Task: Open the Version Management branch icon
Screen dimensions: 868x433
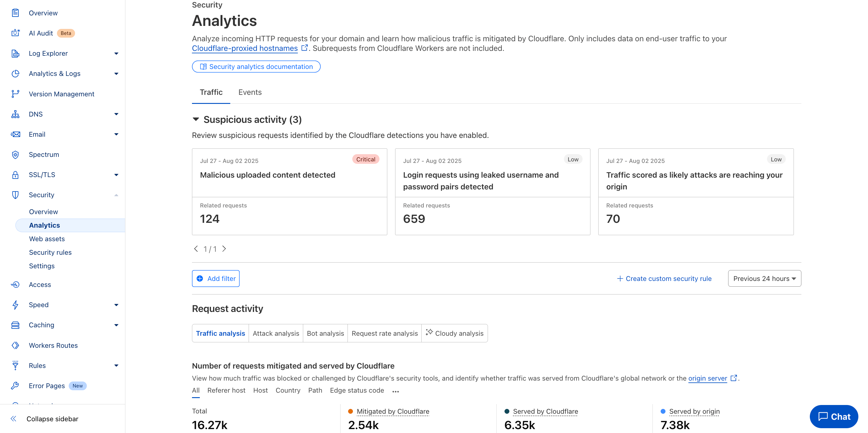Action: [15, 94]
